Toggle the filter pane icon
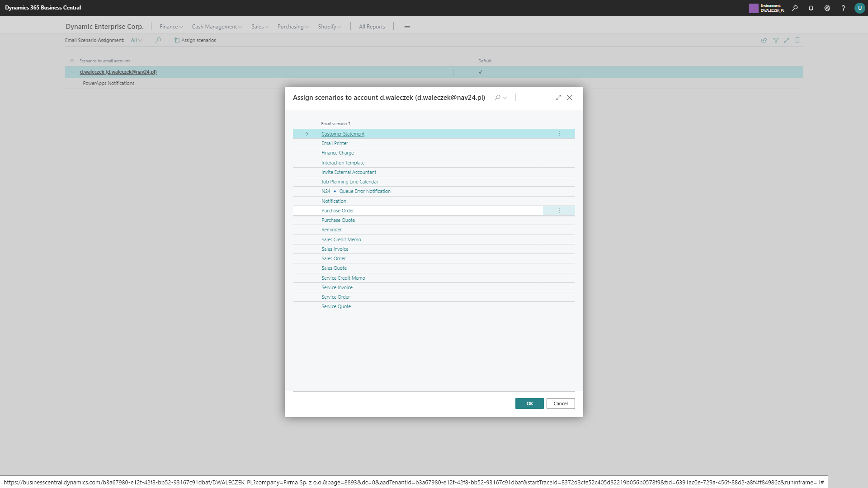 [776, 40]
